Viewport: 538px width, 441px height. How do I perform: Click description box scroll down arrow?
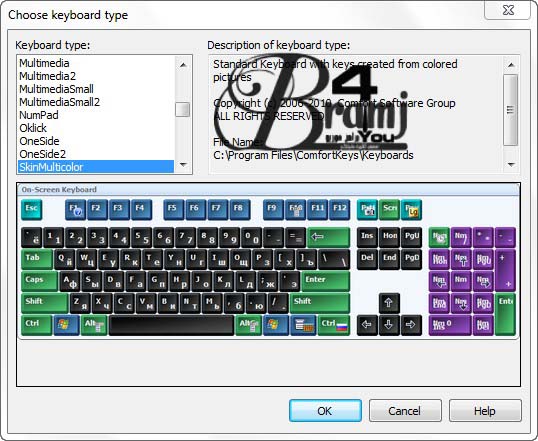coord(511,165)
